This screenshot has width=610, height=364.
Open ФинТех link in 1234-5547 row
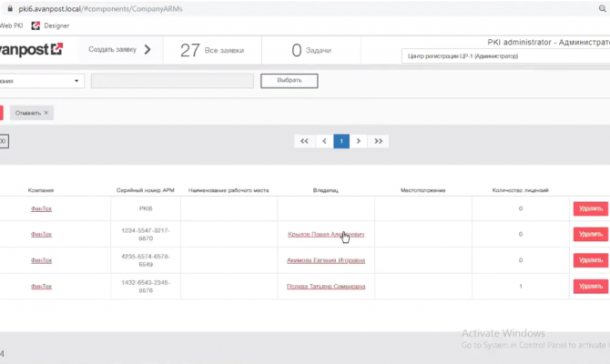click(41, 234)
